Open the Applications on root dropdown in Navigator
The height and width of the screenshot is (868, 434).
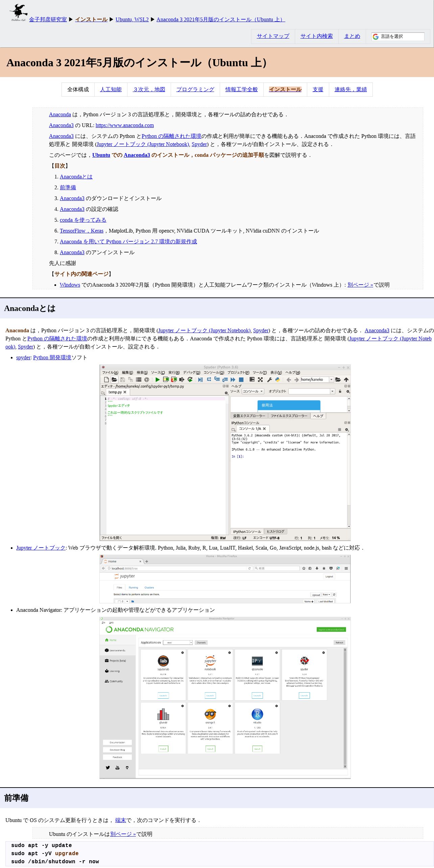click(x=178, y=643)
